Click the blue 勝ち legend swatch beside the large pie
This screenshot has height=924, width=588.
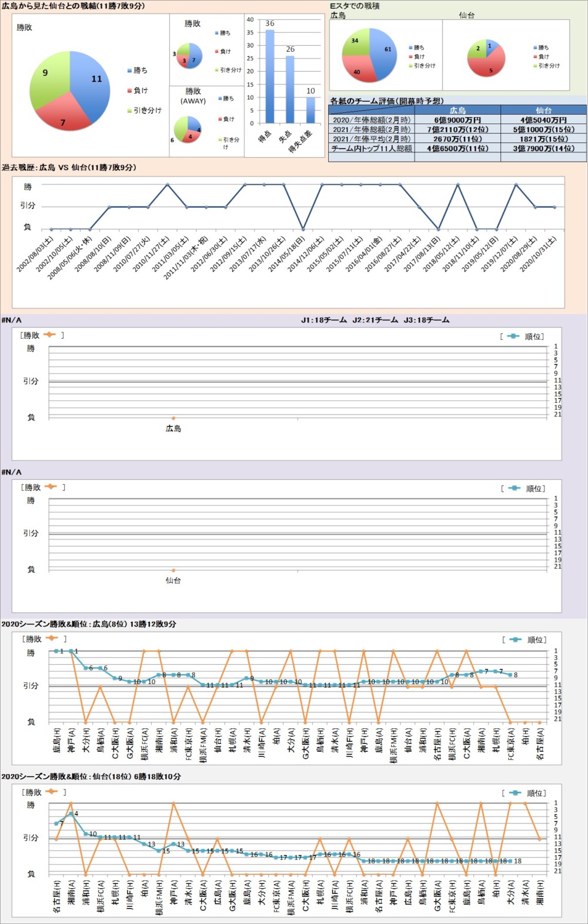[130, 71]
